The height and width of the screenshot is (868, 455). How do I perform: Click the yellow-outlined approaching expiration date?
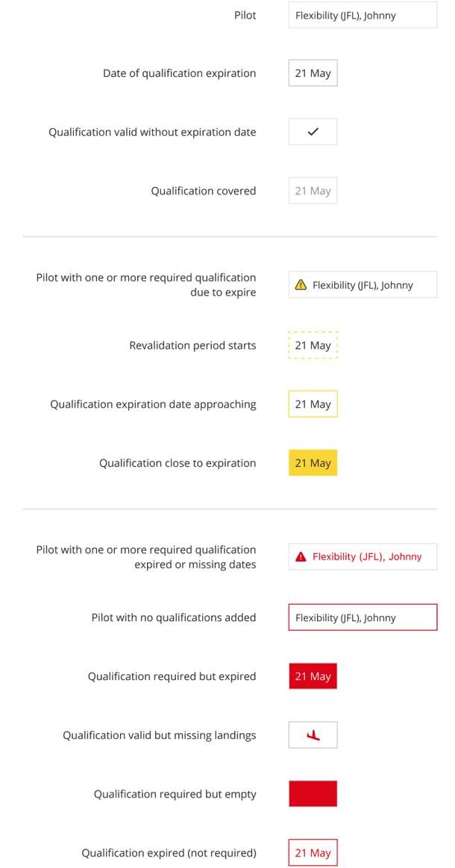[x=313, y=404]
